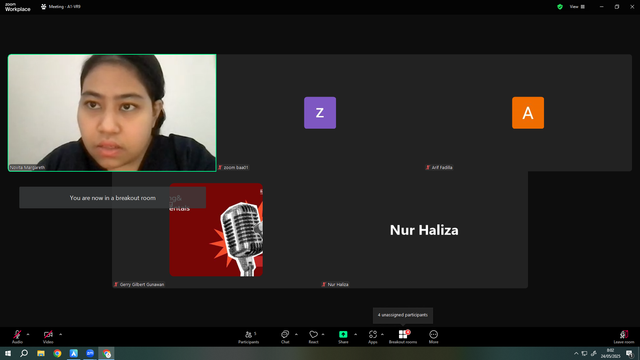Image resolution: width=640 pixels, height=360 pixels.
Task: Select the purple Z avatar tile
Action: coord(320,113)
